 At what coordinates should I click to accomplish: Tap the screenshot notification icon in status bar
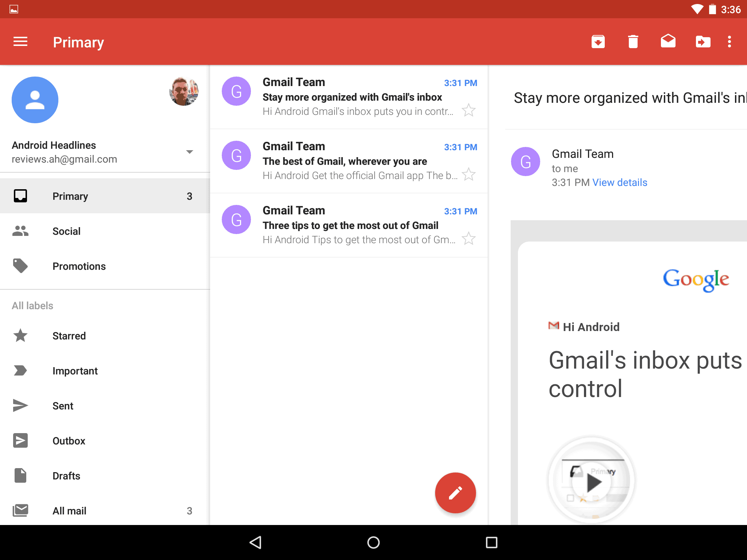tap(14, 9)
